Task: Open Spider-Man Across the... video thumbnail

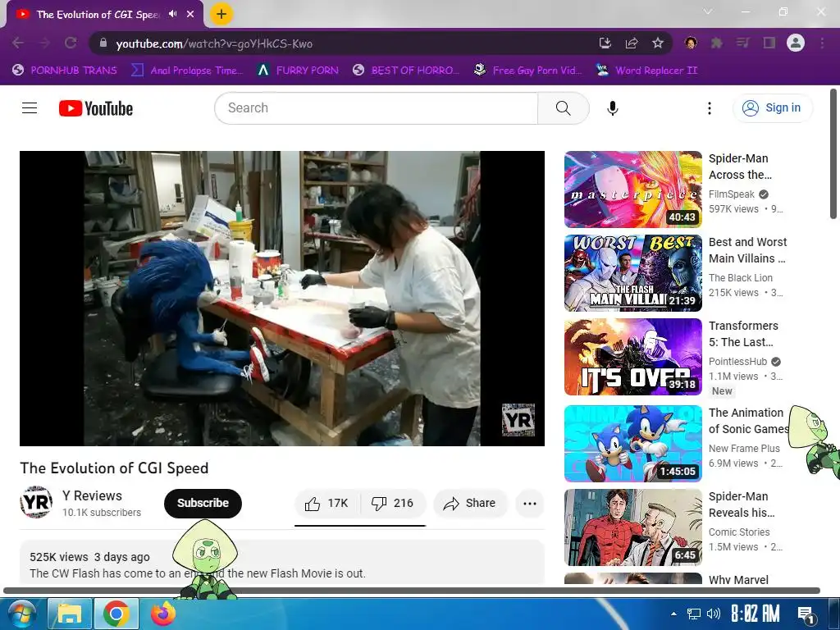Action: (632, 189)
